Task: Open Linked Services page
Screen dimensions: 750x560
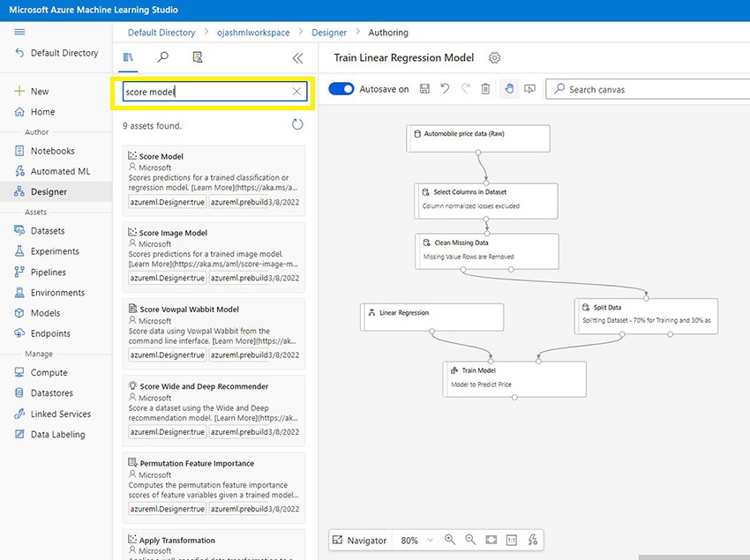Action: [x=52, y=414]
